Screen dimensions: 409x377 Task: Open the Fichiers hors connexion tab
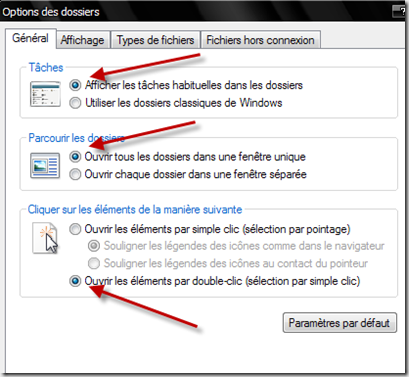point(260,40)
